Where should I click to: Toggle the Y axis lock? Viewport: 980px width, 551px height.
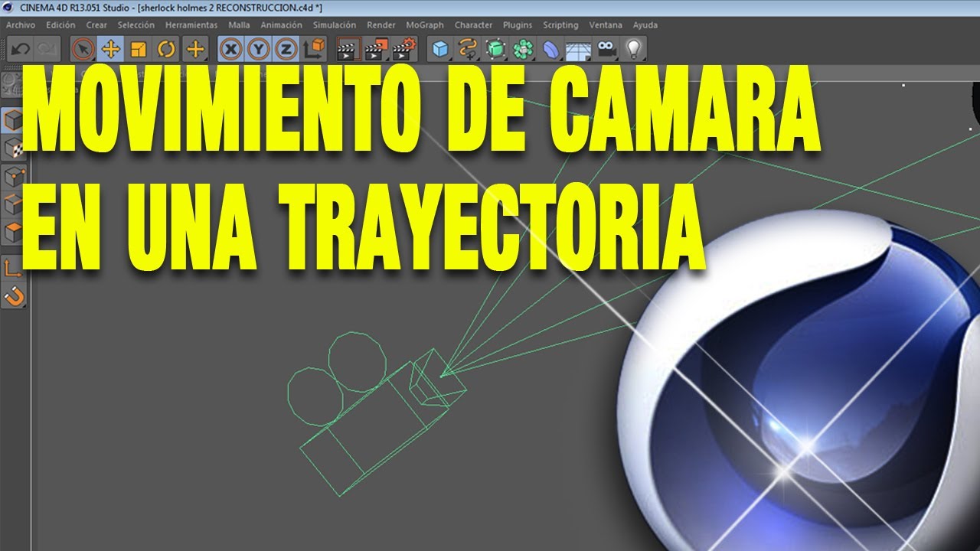pos(258,50)
